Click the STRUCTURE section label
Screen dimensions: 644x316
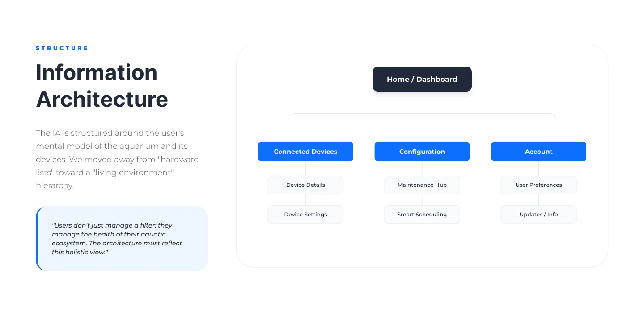[x=62, y=48]
